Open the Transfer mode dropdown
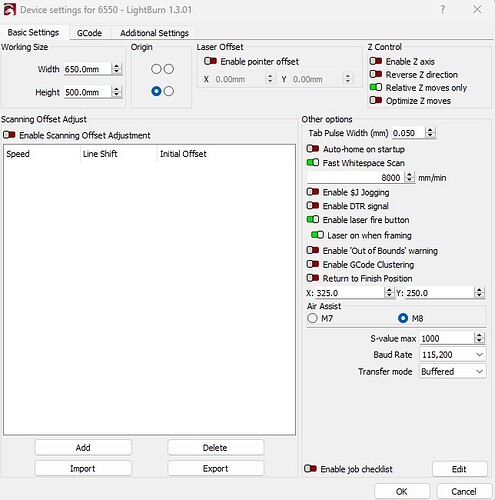495x500 pixels. [x=453, y=371]
